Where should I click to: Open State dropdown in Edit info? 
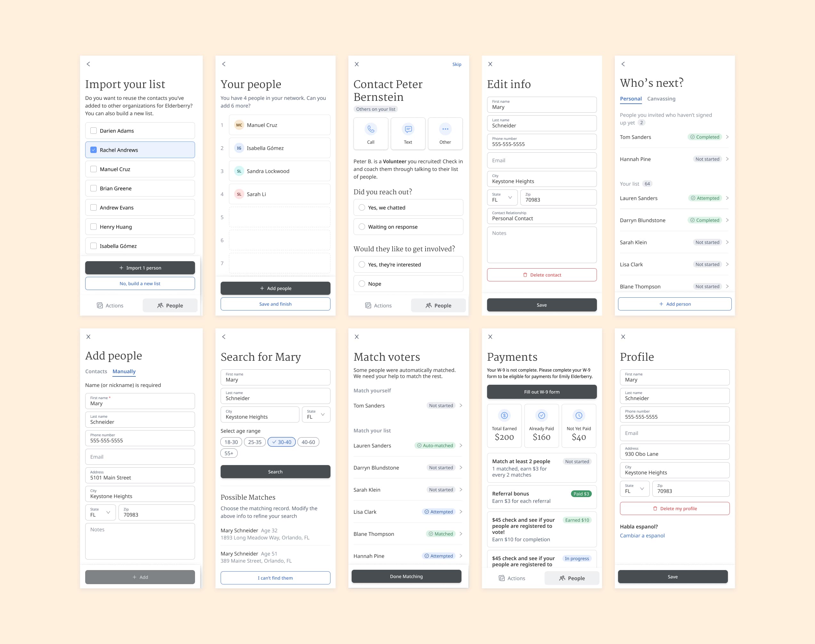click(502, 197)
